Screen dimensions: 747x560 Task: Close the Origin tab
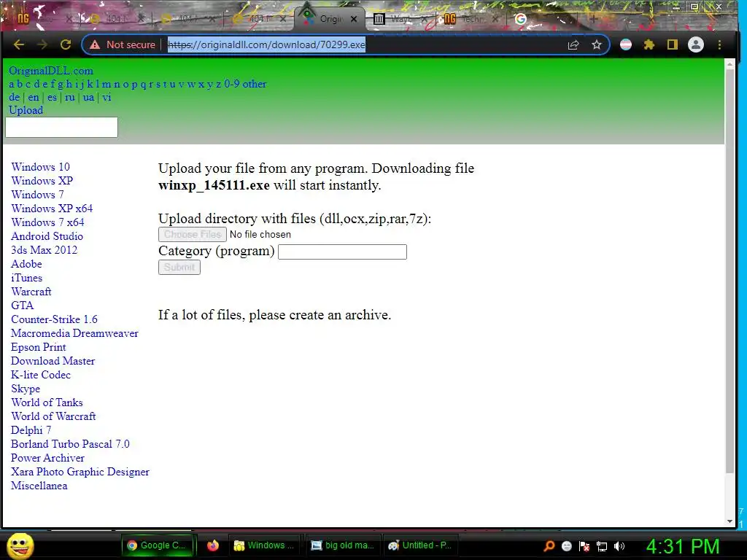[354, 19]
